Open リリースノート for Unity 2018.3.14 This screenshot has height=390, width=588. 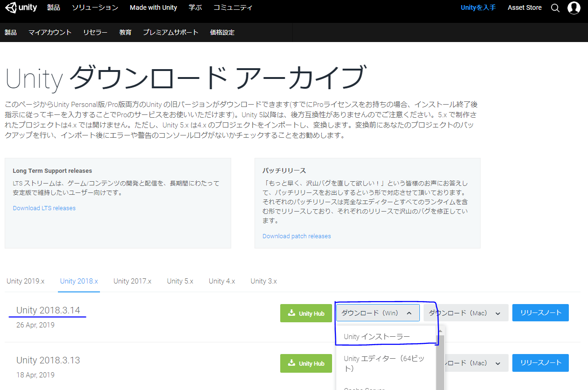pos(540,312)
